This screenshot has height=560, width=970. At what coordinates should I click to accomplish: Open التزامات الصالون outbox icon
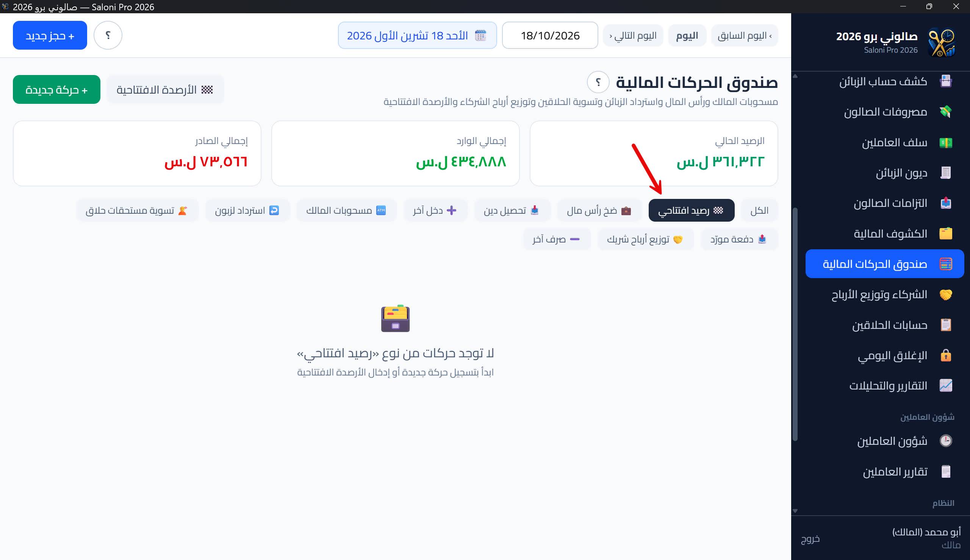(945, 203)
